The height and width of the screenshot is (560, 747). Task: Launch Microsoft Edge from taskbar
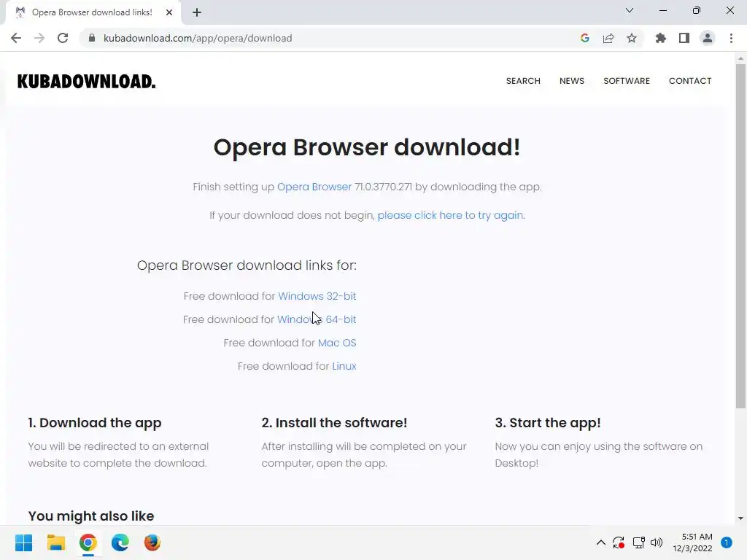point(120,542)
